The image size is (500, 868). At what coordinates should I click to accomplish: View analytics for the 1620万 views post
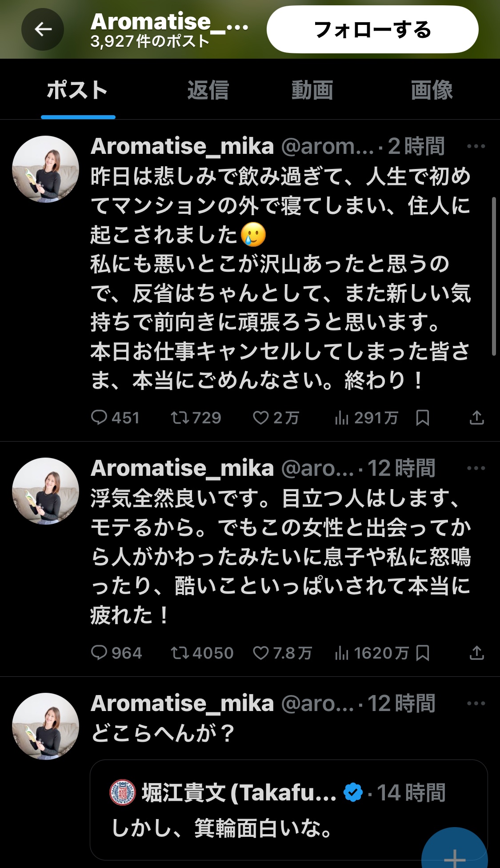[x=342, y=653]
